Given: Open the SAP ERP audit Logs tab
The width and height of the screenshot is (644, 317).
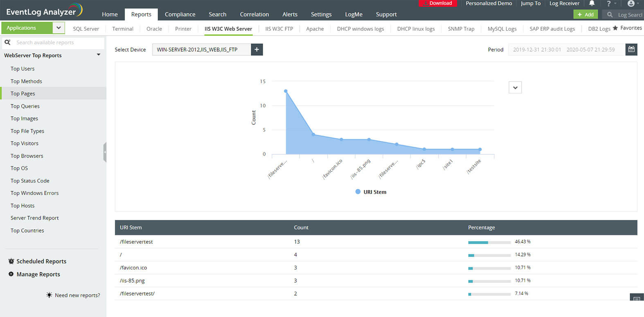Looking at the screenshot, I should point(552,29).
